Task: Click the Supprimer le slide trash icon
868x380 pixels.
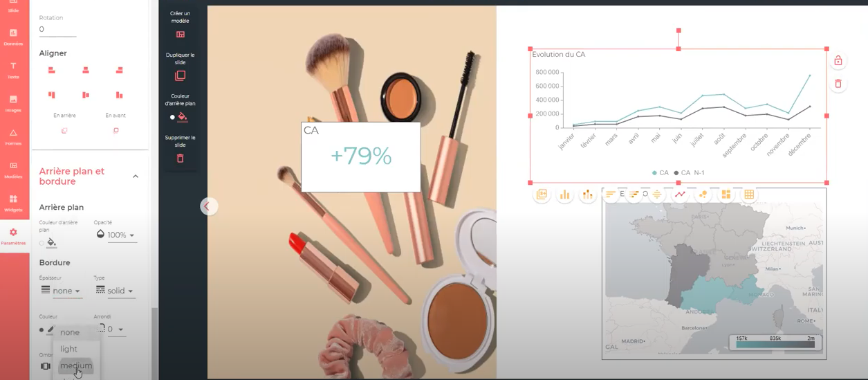Action: 180,158
